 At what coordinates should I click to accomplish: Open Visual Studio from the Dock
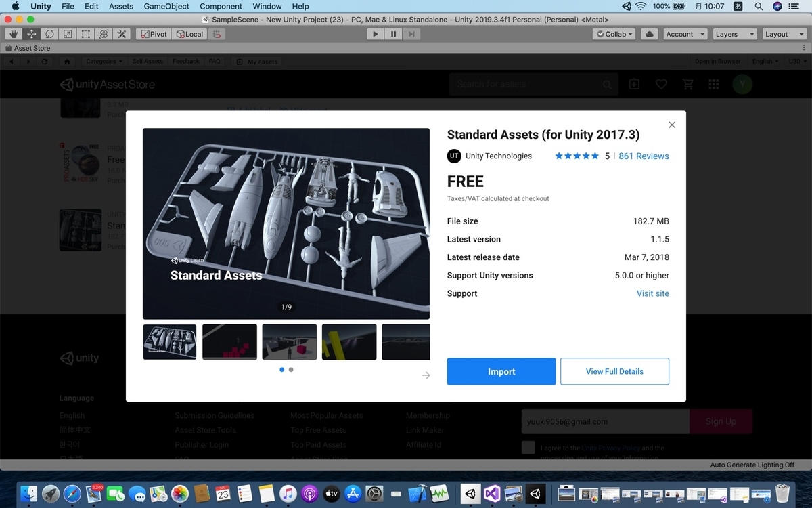coord(492,493)
